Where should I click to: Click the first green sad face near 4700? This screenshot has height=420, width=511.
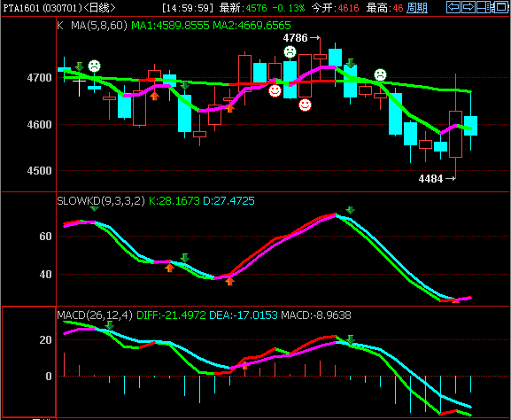pyautogui.click(x=94, y=66)
